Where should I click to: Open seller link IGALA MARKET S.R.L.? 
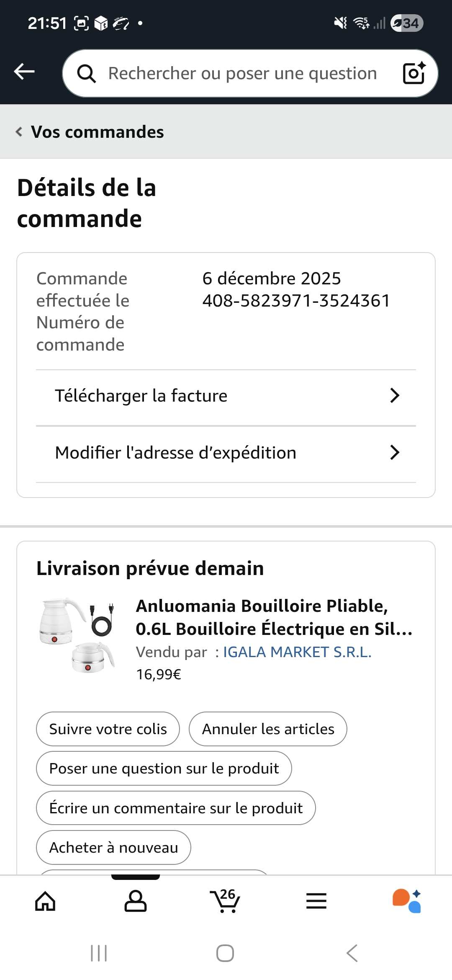[x=297, y=652]
